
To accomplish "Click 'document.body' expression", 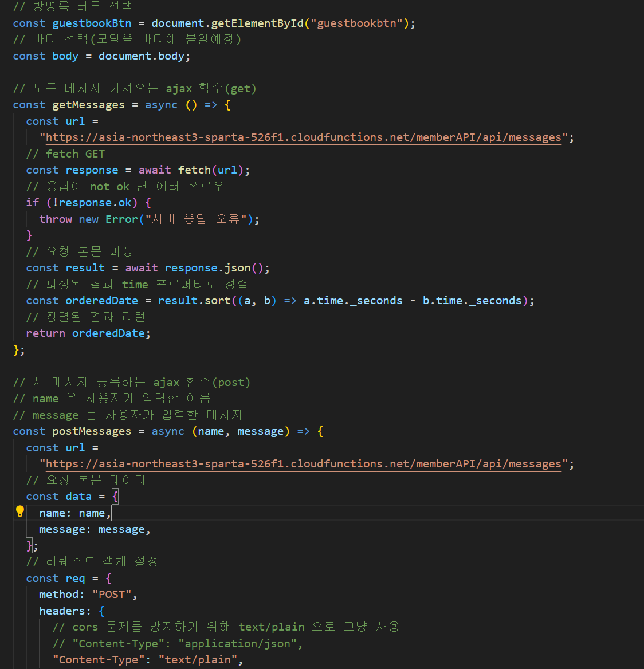I will [142, 56].
